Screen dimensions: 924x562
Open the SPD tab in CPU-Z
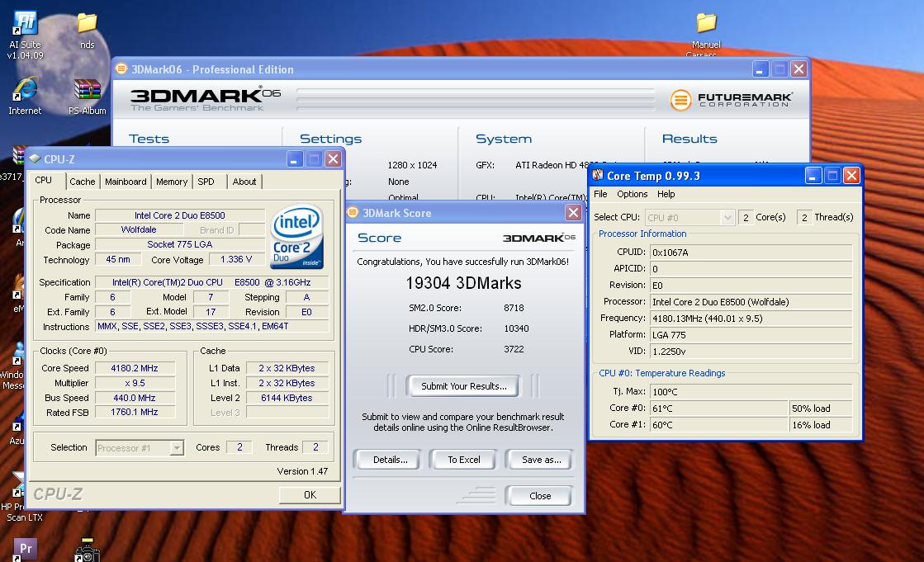(x=206, y=182)
